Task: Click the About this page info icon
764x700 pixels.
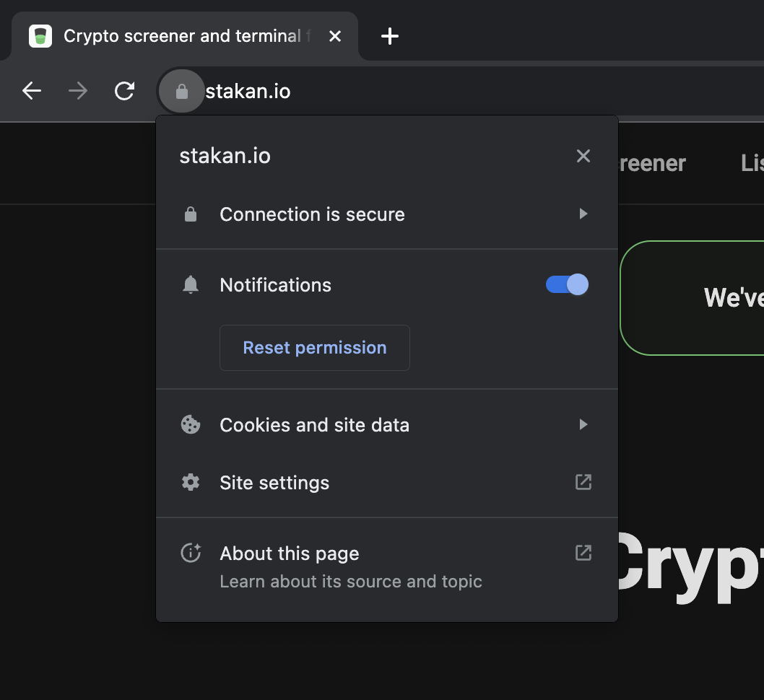Action: [191, 553]
